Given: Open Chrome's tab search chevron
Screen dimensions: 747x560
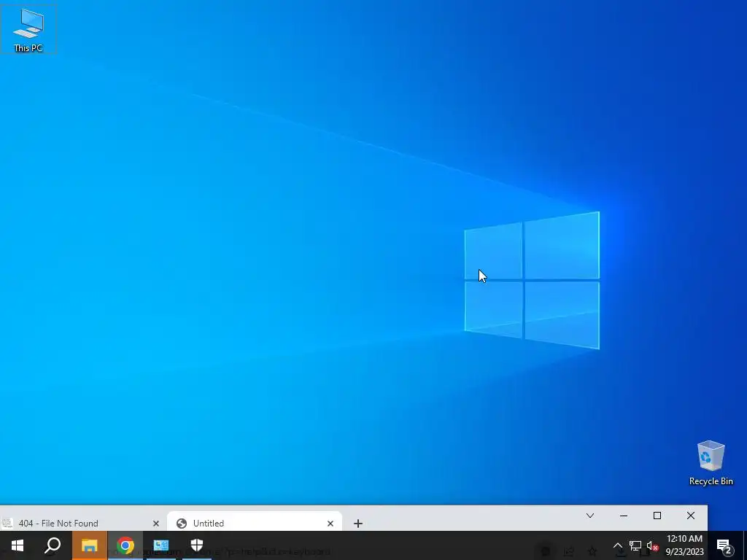Looking at the screenshot, I should pyautogui.click(x=589, y=516).
